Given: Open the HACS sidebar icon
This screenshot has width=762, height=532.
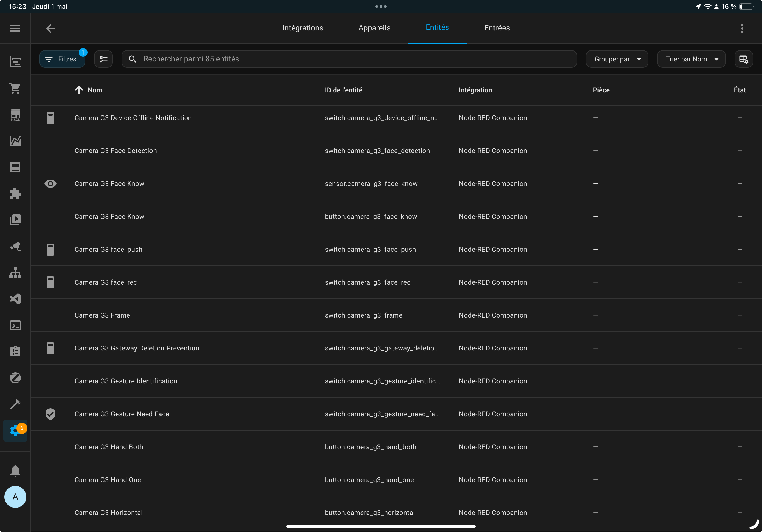Looking at the screenshot, I should (15, 115).
